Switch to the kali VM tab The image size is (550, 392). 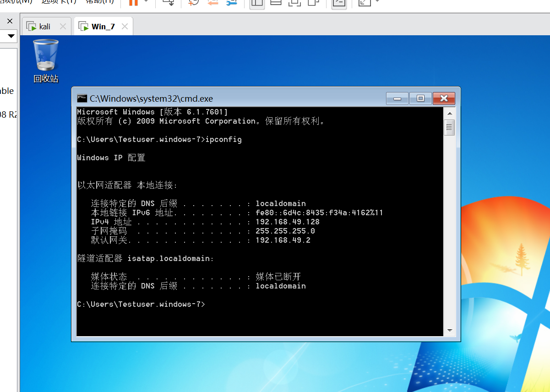[x=44, y=27]
